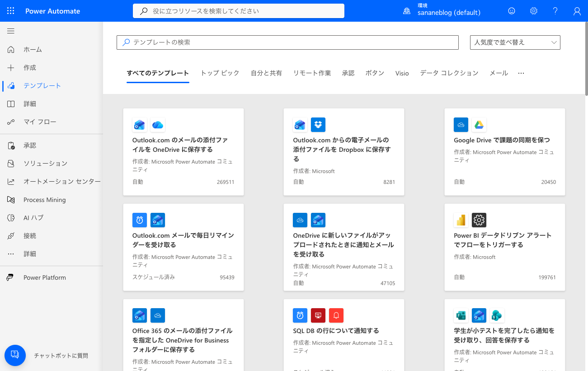The height and width of the screenshot is (371, 588).
Task: Open the app launcher waffle icon
Action: tap(11, 11)
